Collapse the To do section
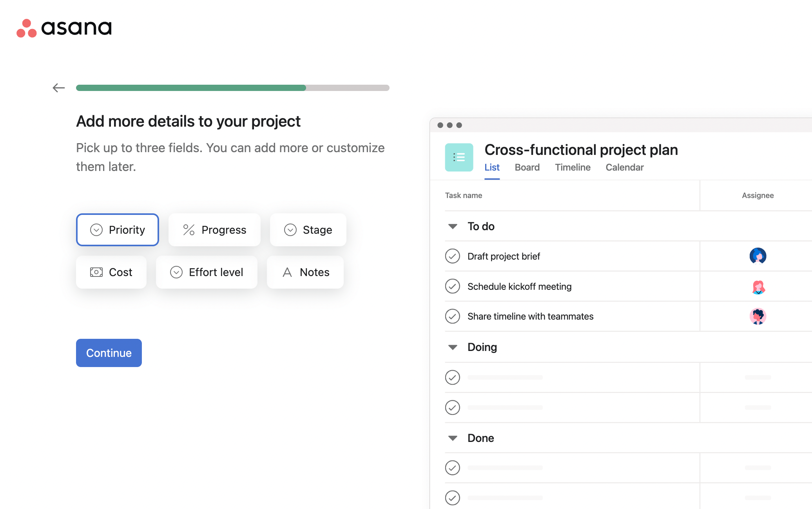The width and height of the screenshot is (812, 509). point(453,226)
